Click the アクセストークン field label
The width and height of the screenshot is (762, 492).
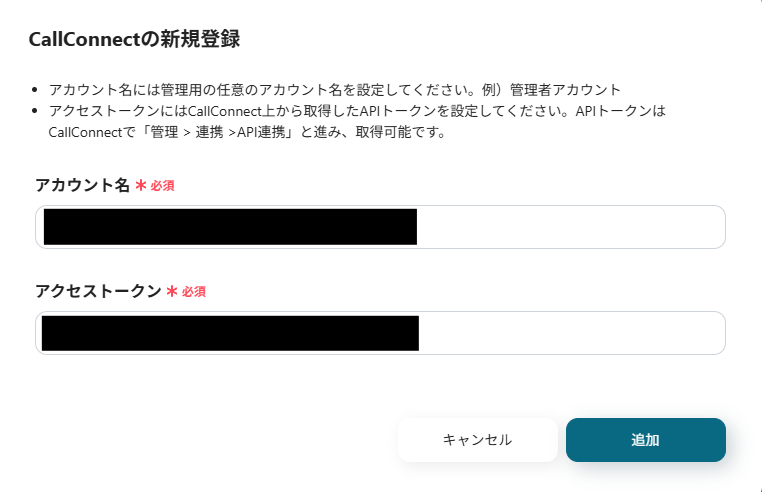click(98, 291)
